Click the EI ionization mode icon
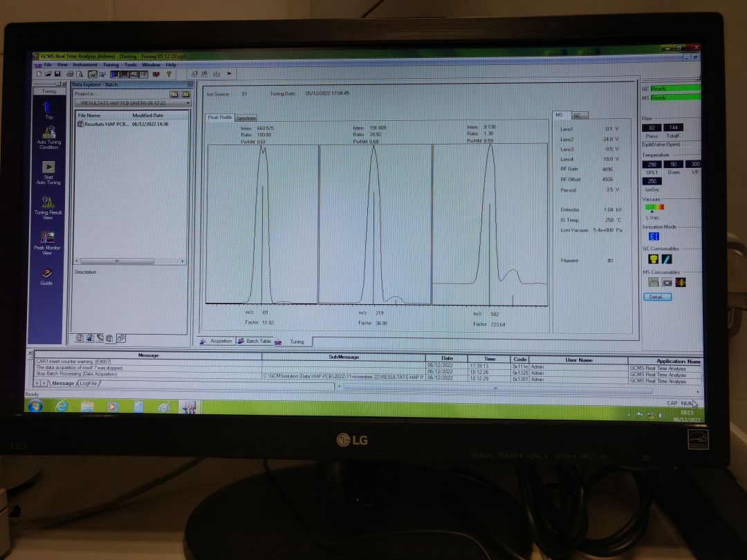Viewport: 747px width, 560px height. 654,236
